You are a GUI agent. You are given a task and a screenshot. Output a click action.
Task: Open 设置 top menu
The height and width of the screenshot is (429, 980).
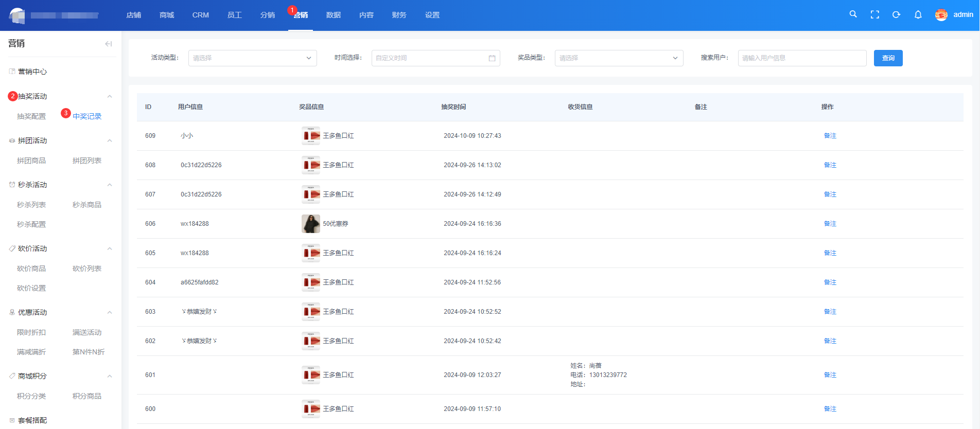pos(432,15)
